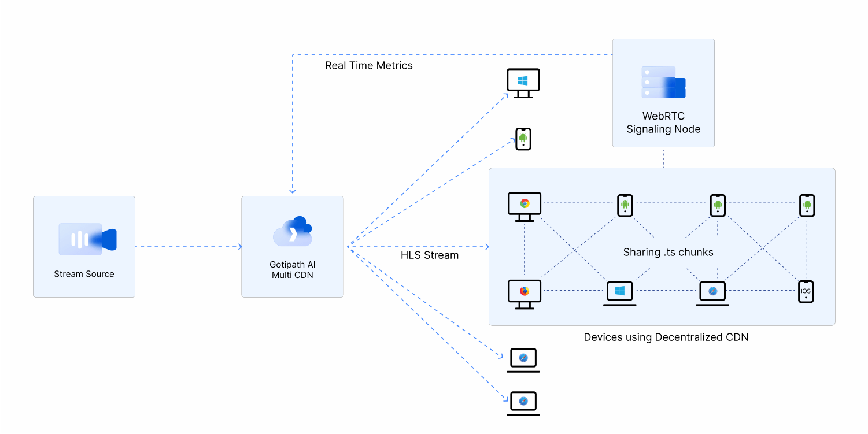Select the Stream Source camera icon
The width and height of the screenshot is (868, 434).
click(x=84, y=239)
